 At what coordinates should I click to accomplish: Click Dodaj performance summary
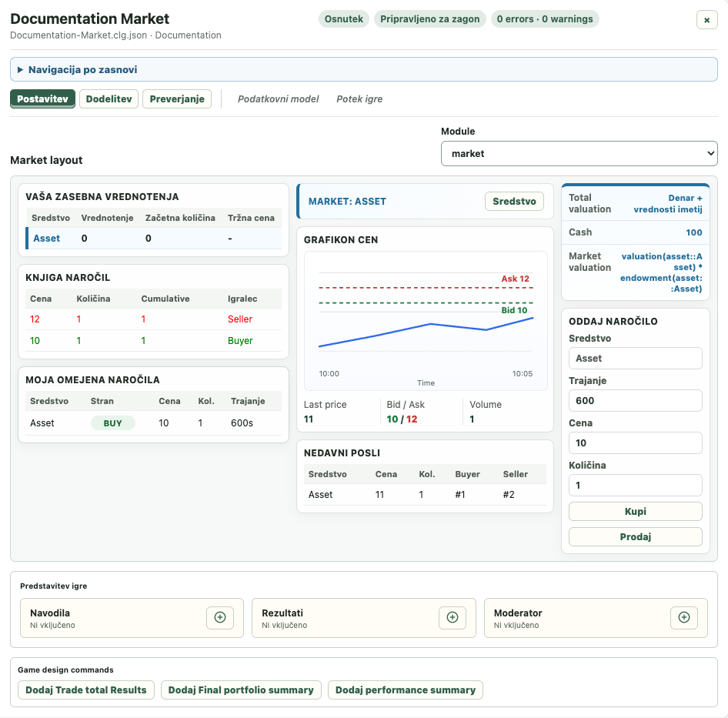click(x=406, y=690)
